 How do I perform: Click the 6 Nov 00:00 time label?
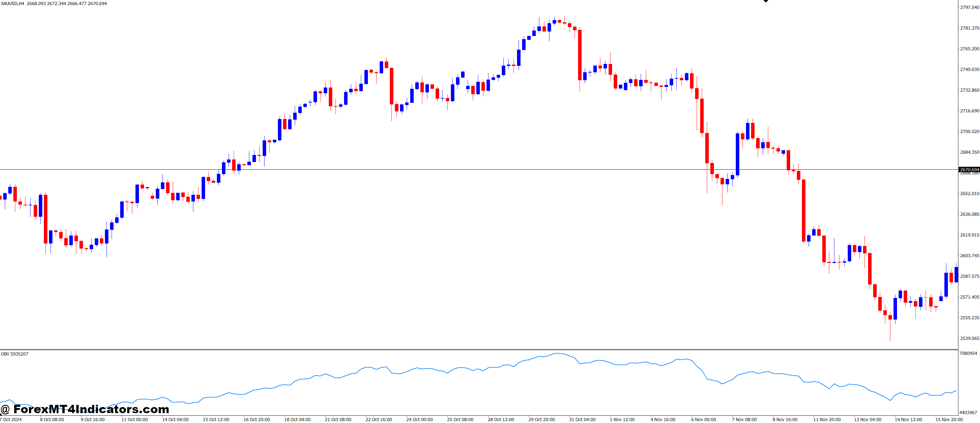point(703,419)
